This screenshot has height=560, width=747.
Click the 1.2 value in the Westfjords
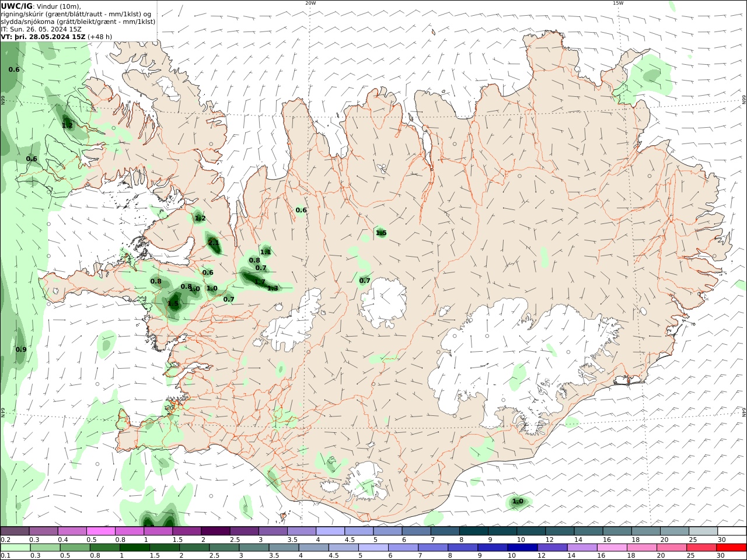(67, 125)
